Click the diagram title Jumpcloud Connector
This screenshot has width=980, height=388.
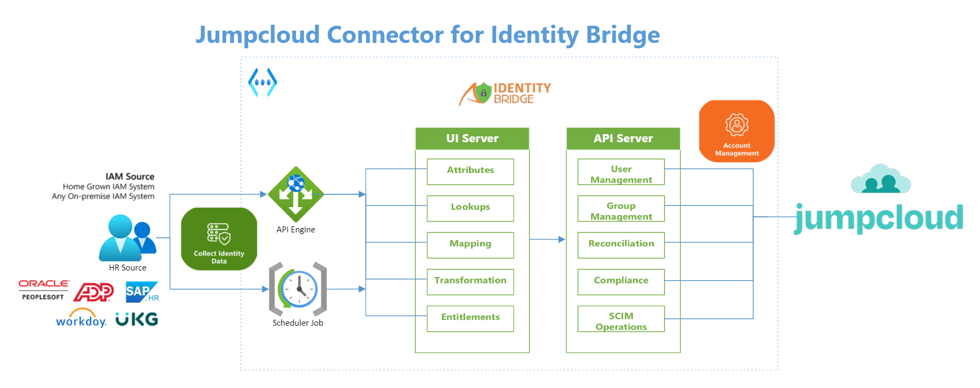(x=428, y=35)
